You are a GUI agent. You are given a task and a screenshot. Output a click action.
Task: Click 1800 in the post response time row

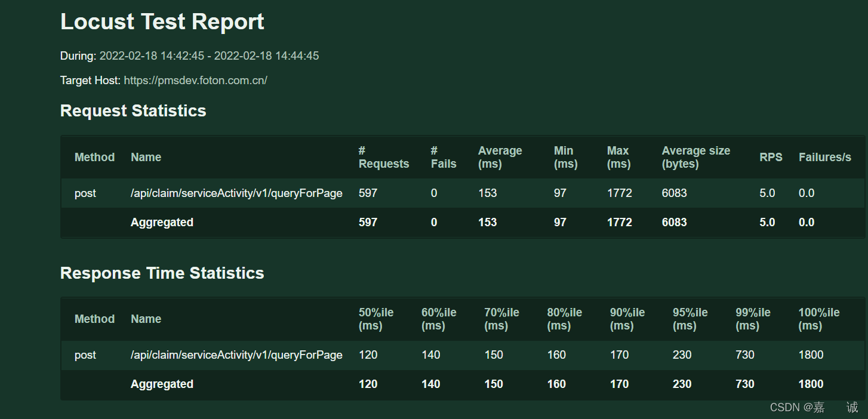(x=811, y=355)
